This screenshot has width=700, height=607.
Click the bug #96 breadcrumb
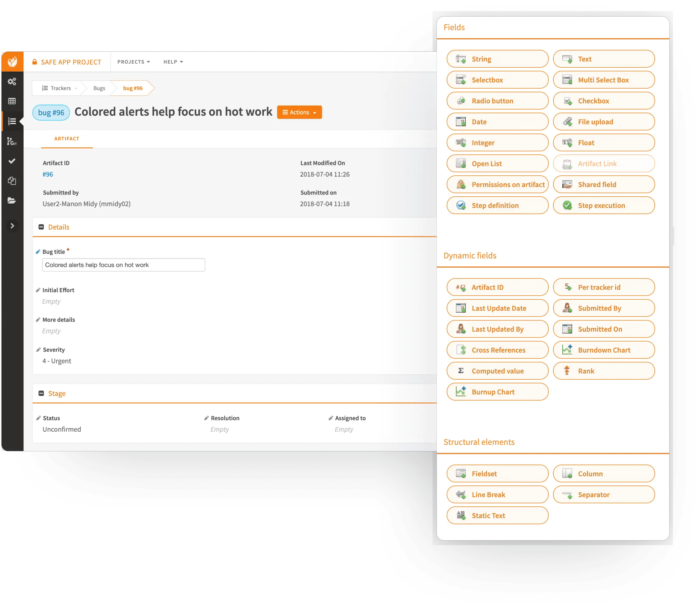coord(133,88)
